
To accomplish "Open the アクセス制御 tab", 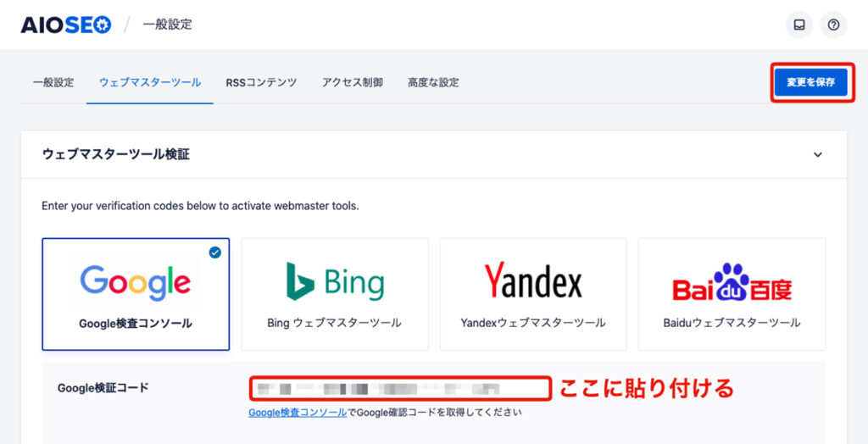I will 353,83.
